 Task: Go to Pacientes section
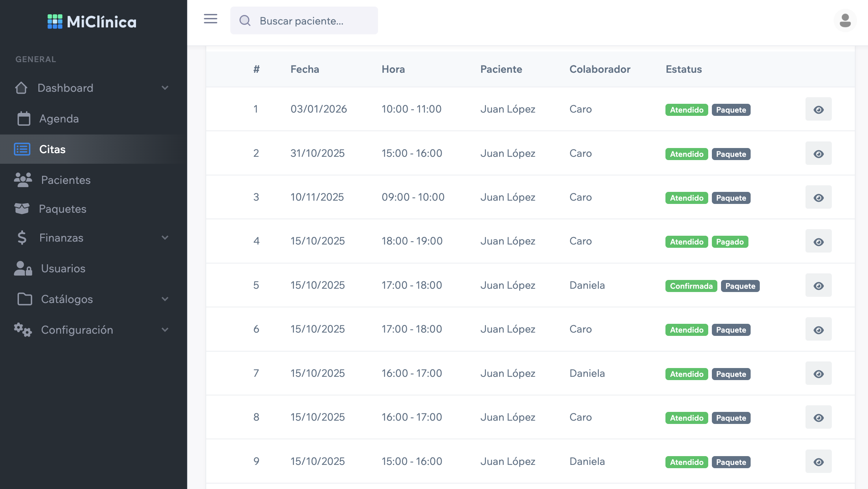click(65, 180)
